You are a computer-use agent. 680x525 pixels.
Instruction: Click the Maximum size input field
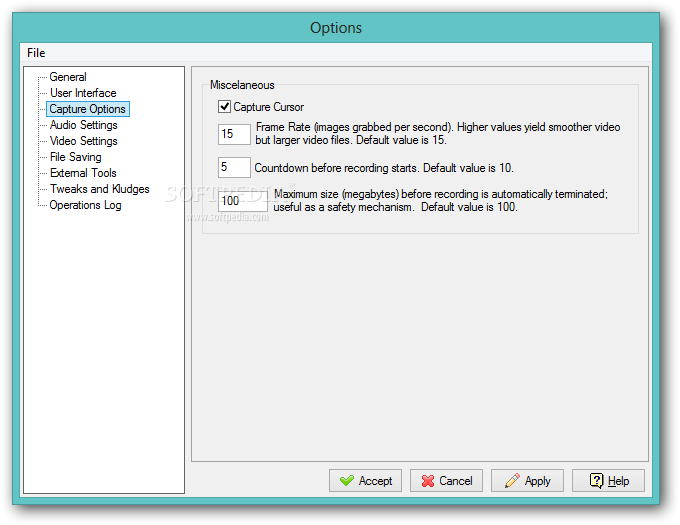coord(243,201)
